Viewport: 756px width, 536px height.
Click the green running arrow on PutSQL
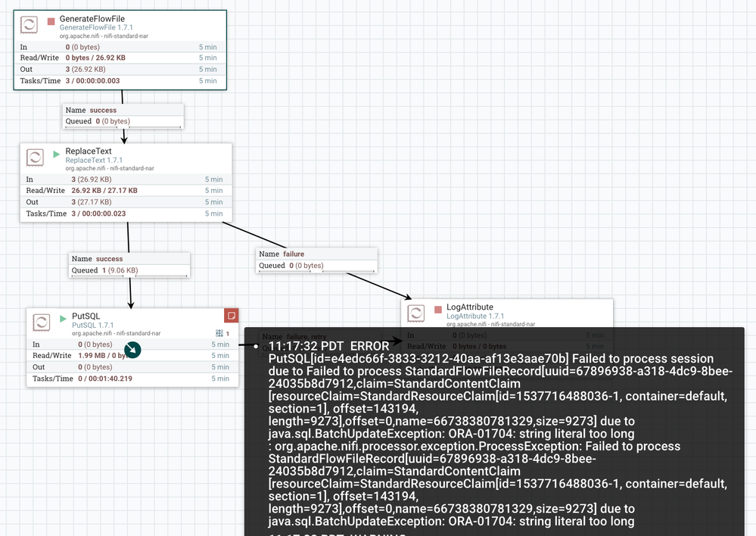point(63,319)
